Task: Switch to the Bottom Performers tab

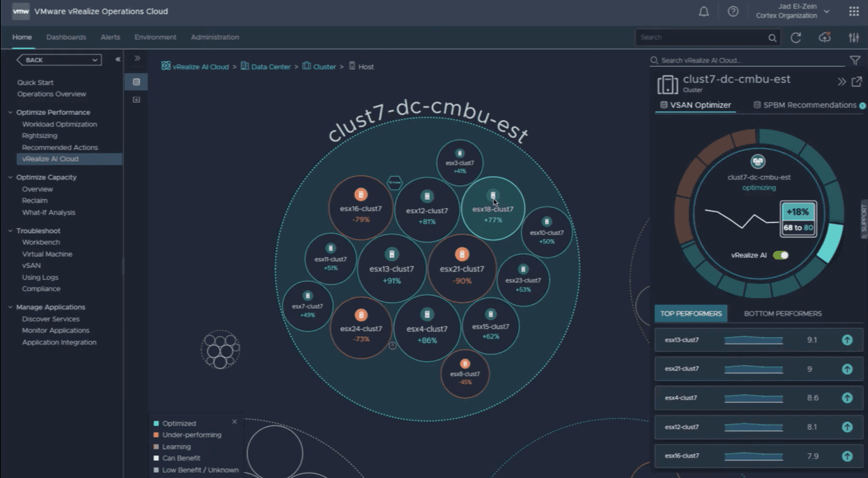Action: pyautogui.click(x=782, y=313)
